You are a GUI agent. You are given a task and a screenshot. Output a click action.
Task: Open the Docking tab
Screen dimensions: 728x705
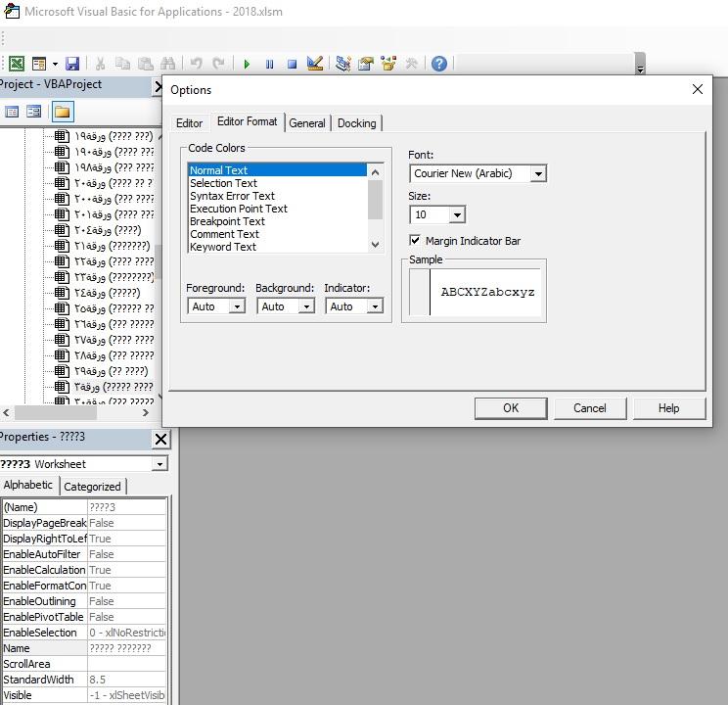coord(356,123)
